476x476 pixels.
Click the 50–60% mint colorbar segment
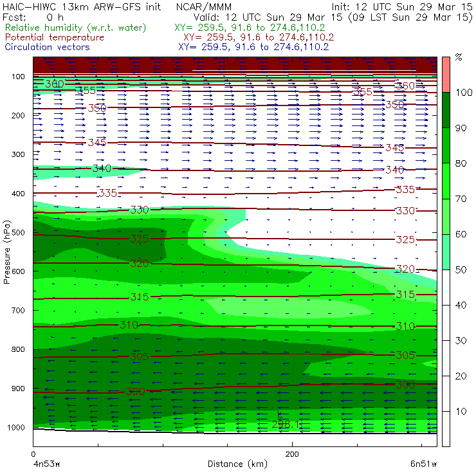[446, 252]
